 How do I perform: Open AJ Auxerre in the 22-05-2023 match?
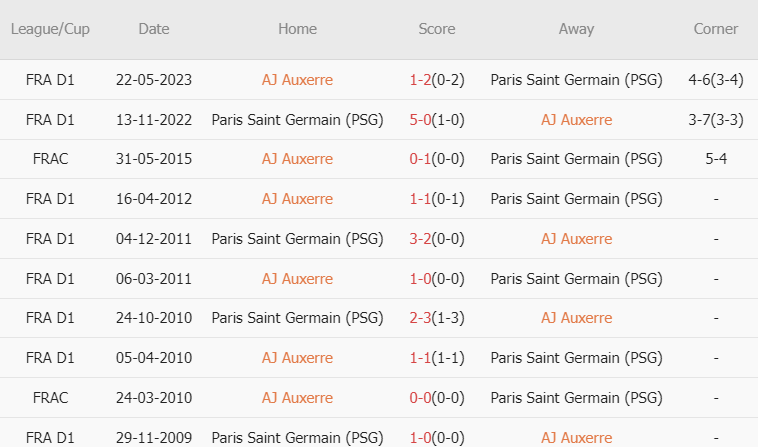click(x=297, y=80)
